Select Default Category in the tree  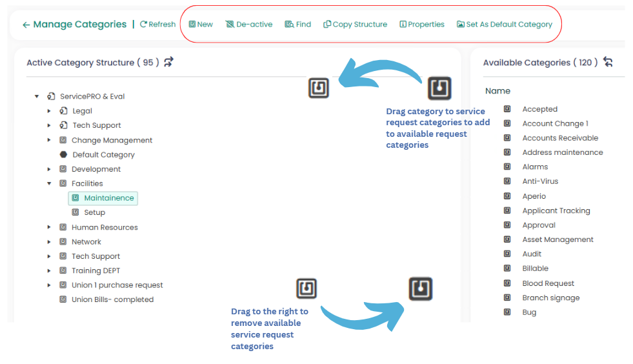point(103,155)
